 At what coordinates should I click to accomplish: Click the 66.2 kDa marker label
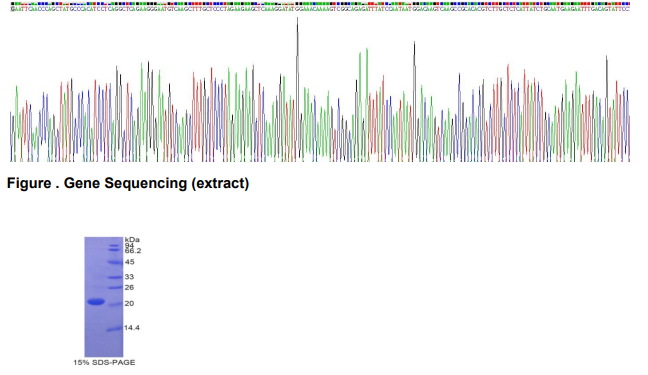tap(133, 251)
